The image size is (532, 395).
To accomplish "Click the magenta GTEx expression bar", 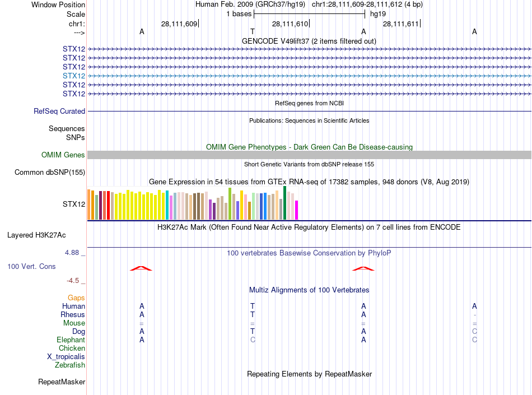I will (297, 211).
